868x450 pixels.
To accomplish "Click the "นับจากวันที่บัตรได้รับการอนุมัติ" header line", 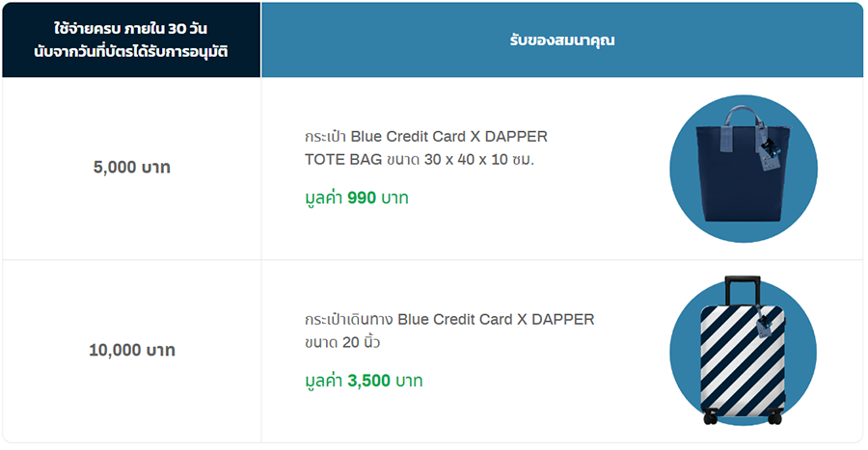I will [131, 52].
